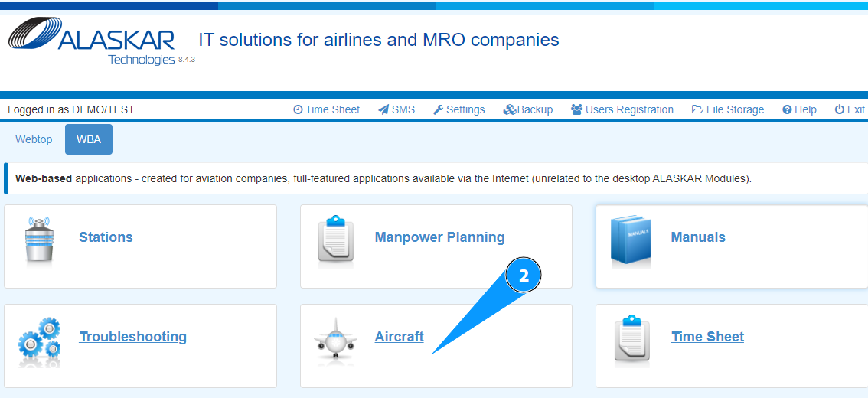Open Settings in the top bar
Image resolution: width=868 pixels, height=398 pixels.
point(458,109)
